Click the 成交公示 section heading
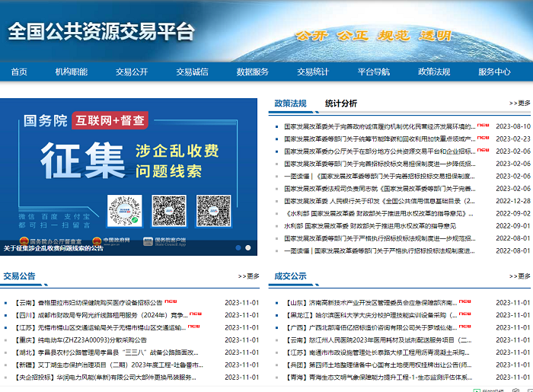The width and height of the screenshot is (533, 392). click(290, 276)
